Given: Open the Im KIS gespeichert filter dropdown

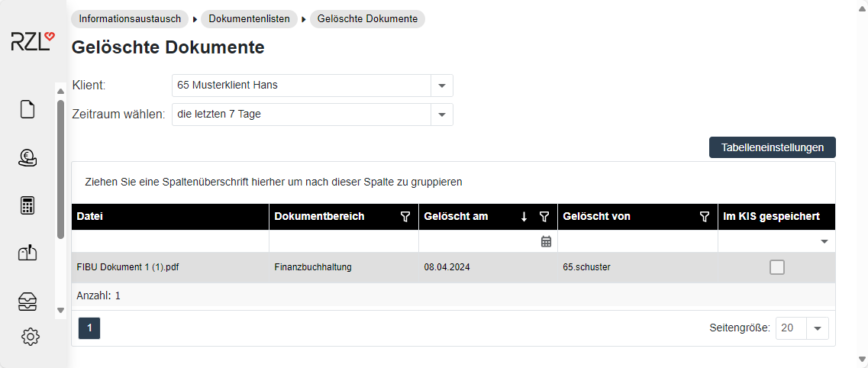Looking at the screenshot, I should pos(824,241).
